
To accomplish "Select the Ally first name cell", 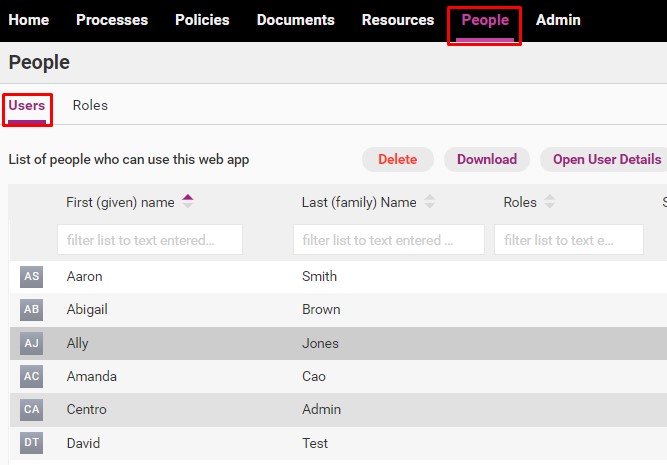I will 77,343.
